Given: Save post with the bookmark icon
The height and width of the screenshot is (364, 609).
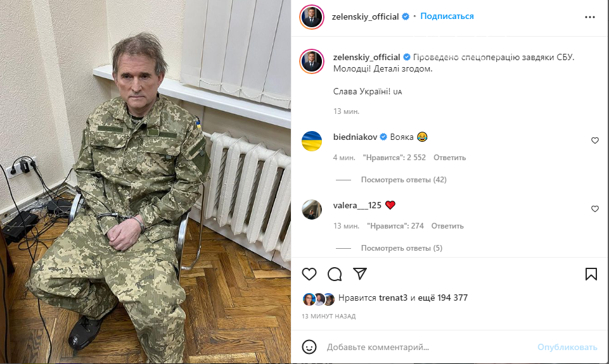Looking at the screenshot, I should pyautogui.click(x=591, y=274).
